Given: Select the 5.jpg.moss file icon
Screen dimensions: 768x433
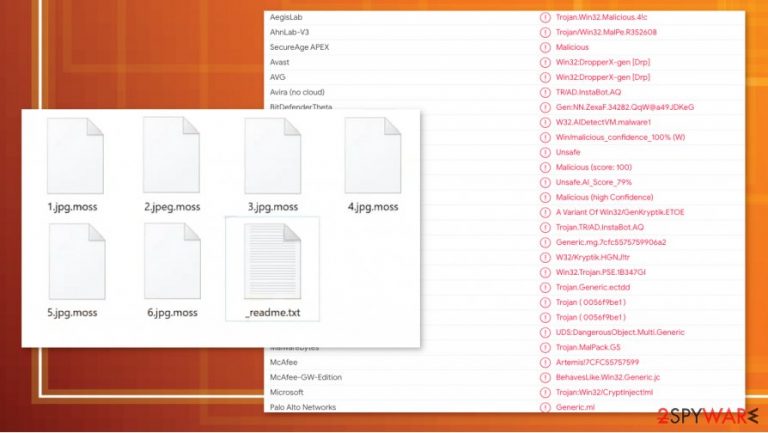Looking at the screenshot, I should 77,262.
